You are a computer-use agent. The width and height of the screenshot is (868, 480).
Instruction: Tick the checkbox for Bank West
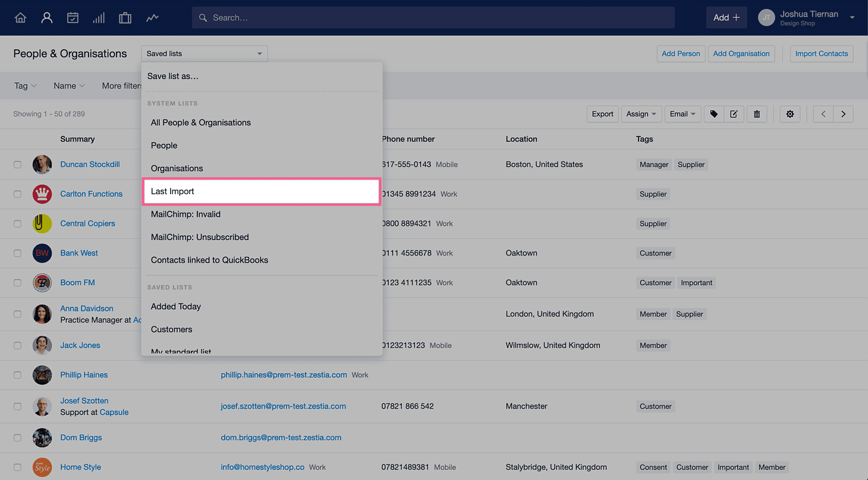coord(17,253)
